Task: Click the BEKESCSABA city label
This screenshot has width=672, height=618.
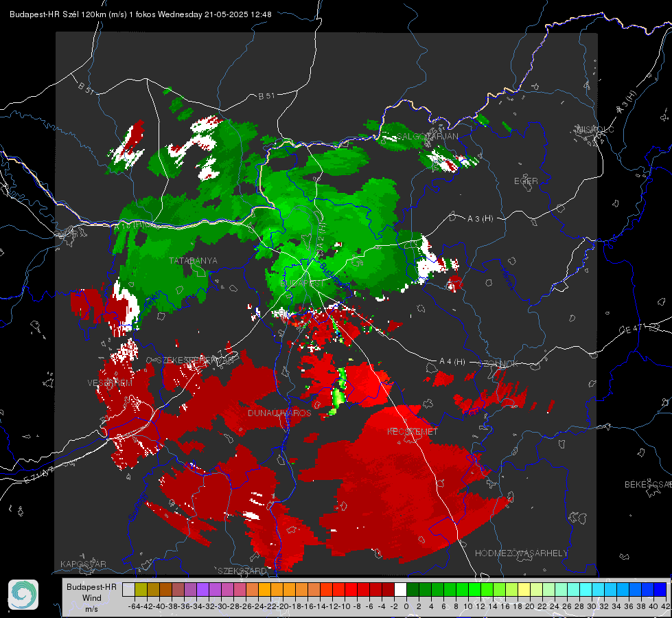Action: pos(648,485)
